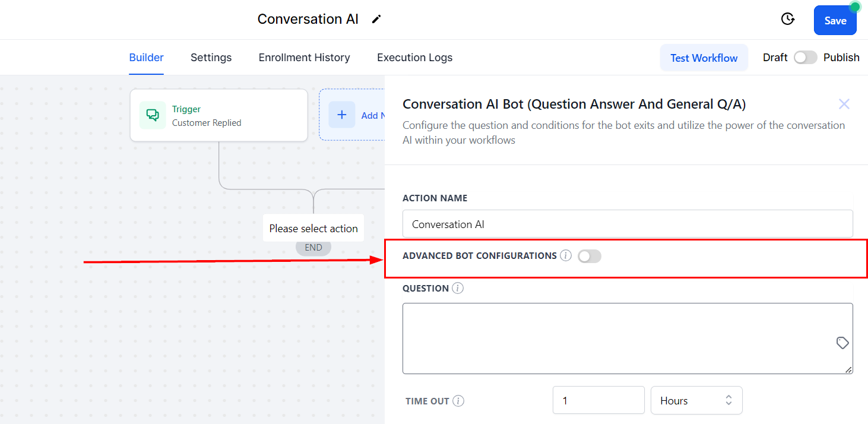Open the version history clock icon
Viewport: 868px width, 424px height.
(x=787, y=19)
